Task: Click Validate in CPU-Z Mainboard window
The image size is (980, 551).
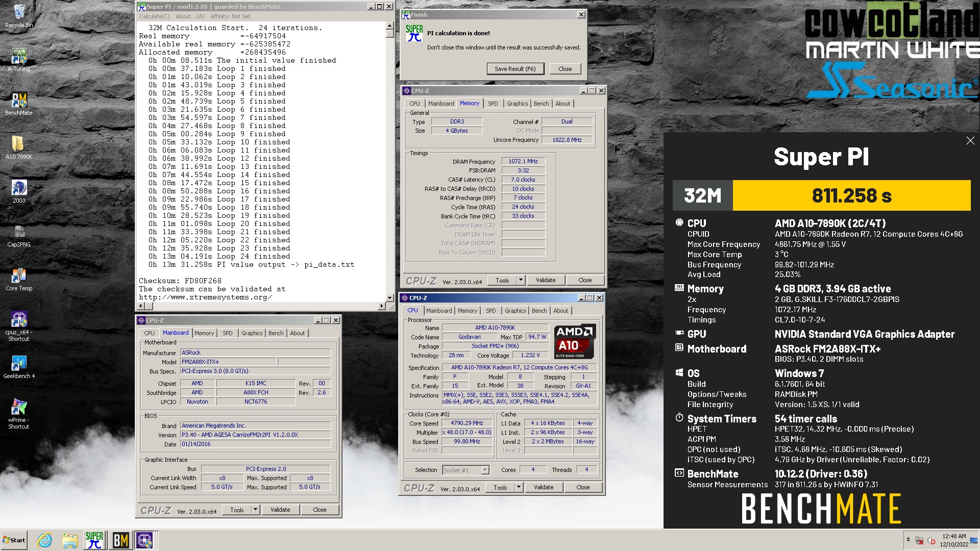Action: 280,510
